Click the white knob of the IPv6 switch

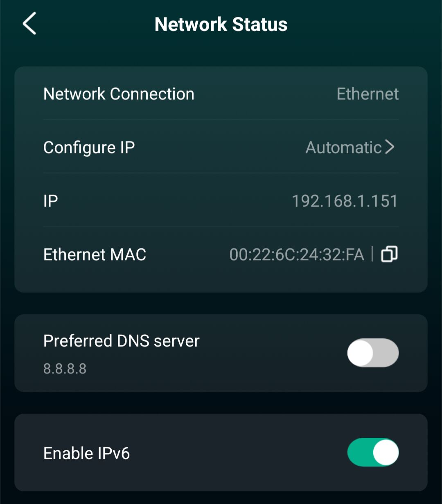pyautogui.click(x=386, y=452)
